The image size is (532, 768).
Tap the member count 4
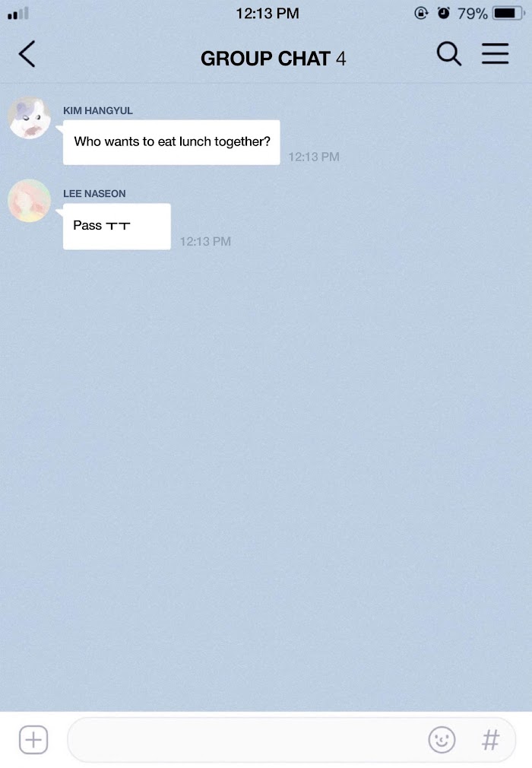point(341,59)
